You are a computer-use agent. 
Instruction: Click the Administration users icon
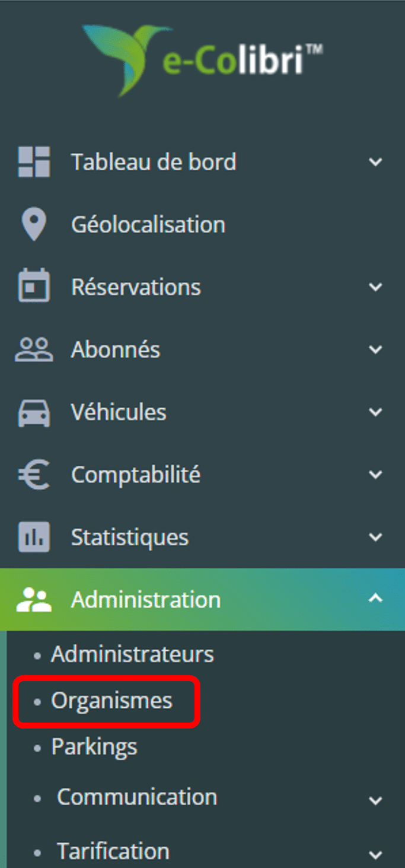[34, 600]
